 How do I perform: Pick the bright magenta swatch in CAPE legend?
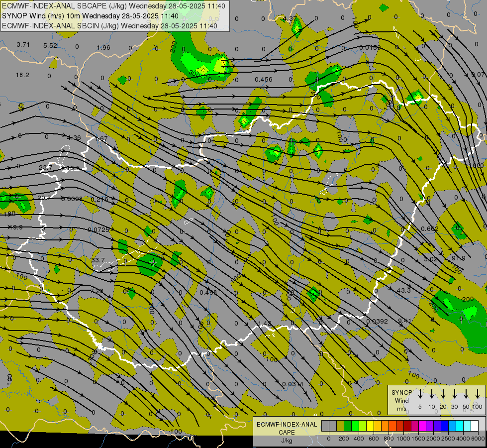pyautogui.click(x=422, y=426)
